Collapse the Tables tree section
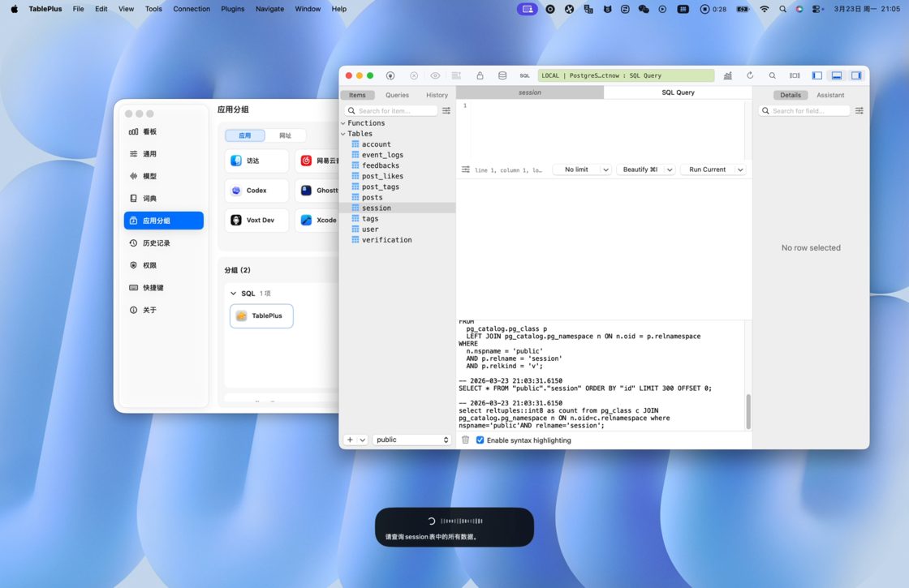The width and height of the screenshot is (909, 588). coord(343,134)
